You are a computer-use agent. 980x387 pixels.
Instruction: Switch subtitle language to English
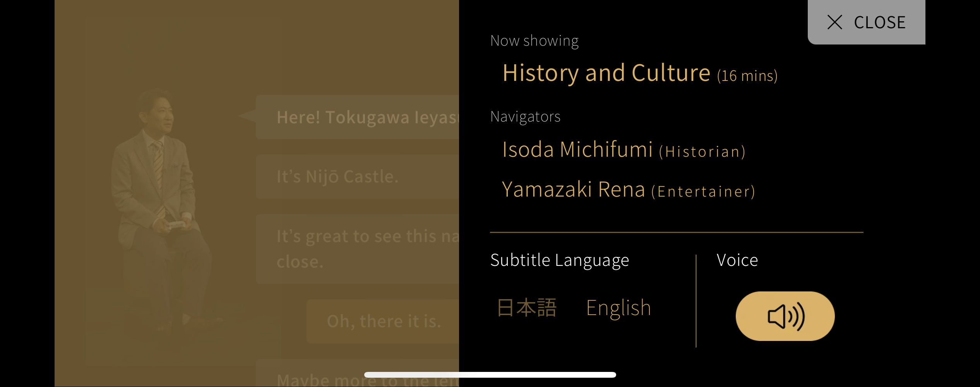[x=618, y=308]
